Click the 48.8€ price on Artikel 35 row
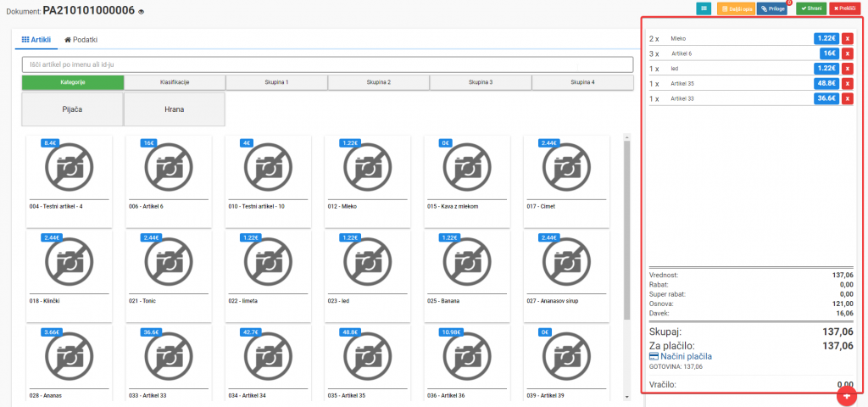The height and width of the screenshot is (407, 868). click(x=826, y=83)
